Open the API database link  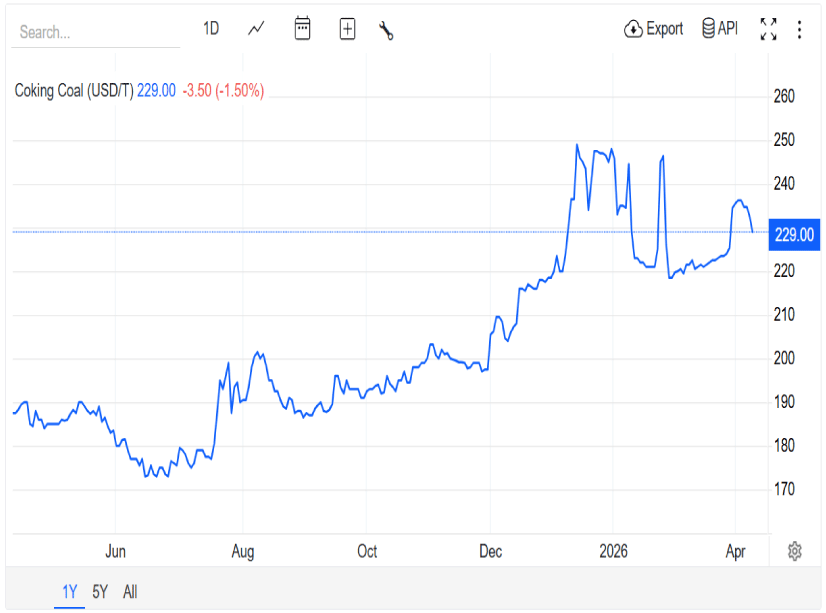coord(719,29)
